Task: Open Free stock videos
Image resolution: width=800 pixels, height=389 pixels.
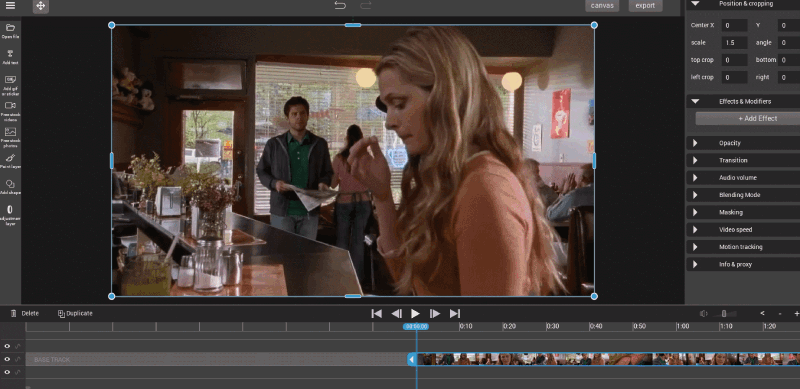Action: (x=10, y=111)
